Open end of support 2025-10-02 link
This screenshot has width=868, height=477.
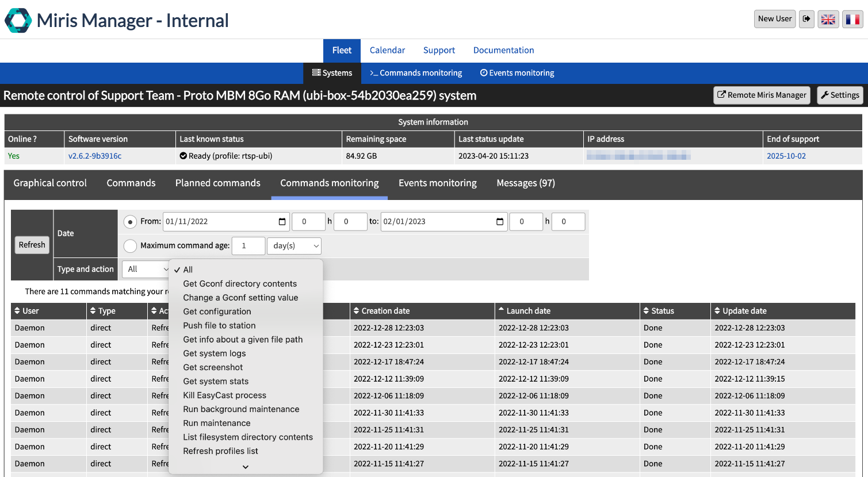point(786,156)
